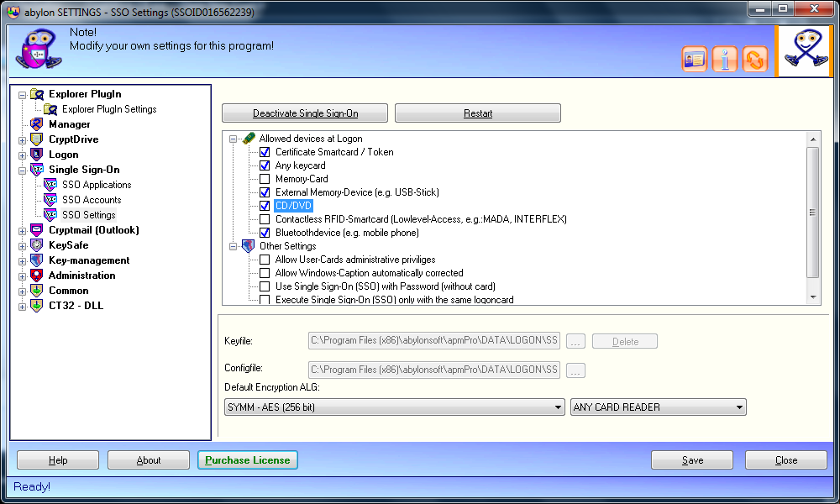Click the abylon mascot logo at right
This screenshot has width=840, height=504.
(806, 50)
